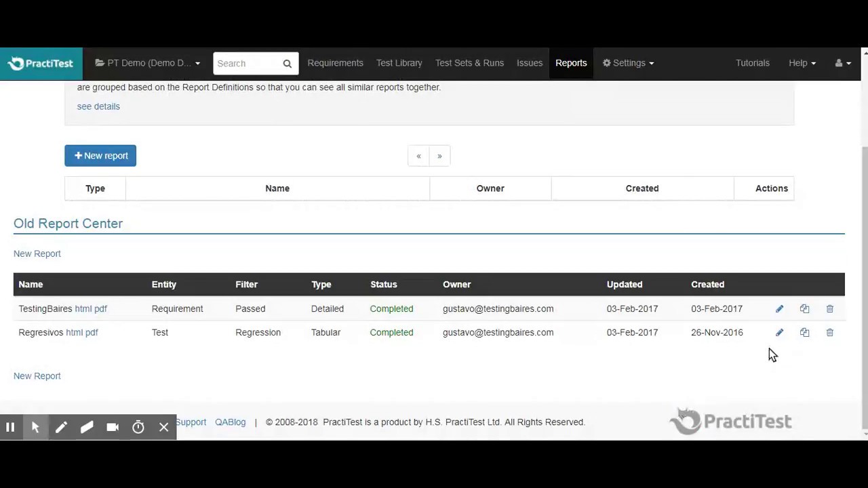Image resolution: width=868 pixels, height=488 pixels.
Task: Open html version of Regresivos report
Action: 74,333
